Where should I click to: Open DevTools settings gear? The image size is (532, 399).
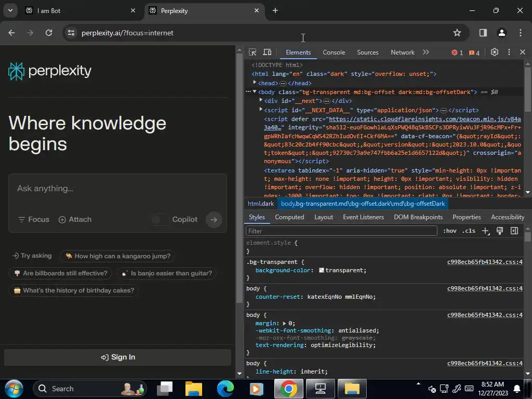click(x=495, y=52)
